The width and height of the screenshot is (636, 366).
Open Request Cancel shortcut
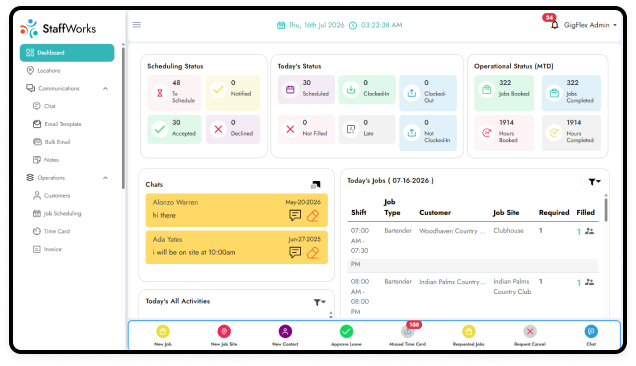(530, 336)
